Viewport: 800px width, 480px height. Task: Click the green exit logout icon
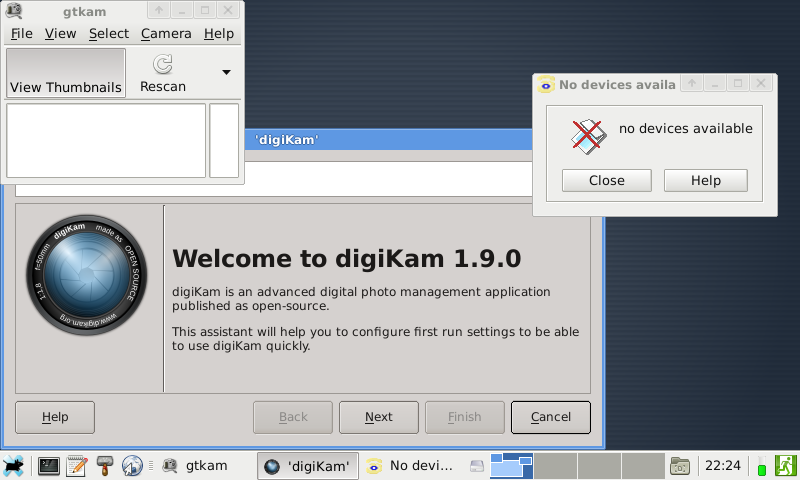pyautogui.click(x=785, y=465)
